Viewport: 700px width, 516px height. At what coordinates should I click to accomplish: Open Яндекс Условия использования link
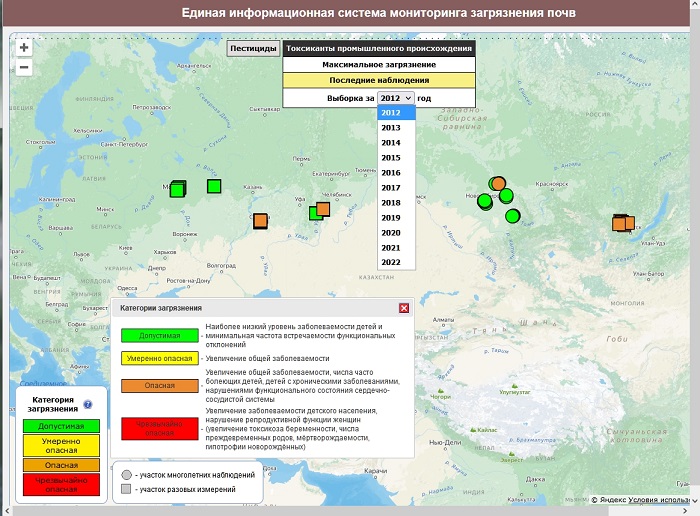point(658,500)
